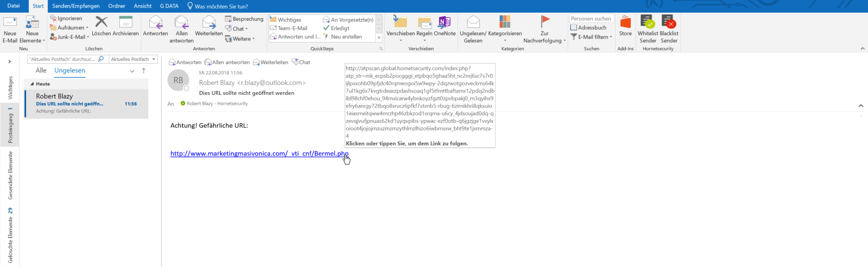The image size is (868, 267).
Task: Click the Archivieren icon in ribbon
Action: coord(125,23)
